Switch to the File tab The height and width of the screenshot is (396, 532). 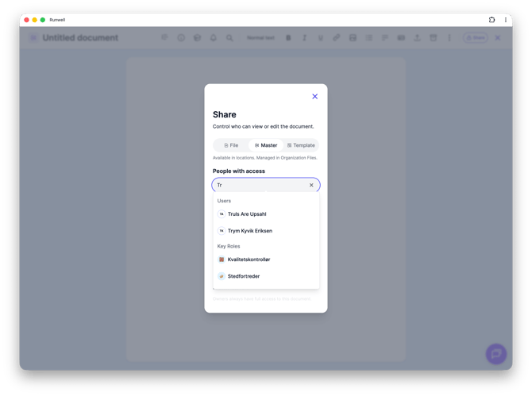[231, 145]
